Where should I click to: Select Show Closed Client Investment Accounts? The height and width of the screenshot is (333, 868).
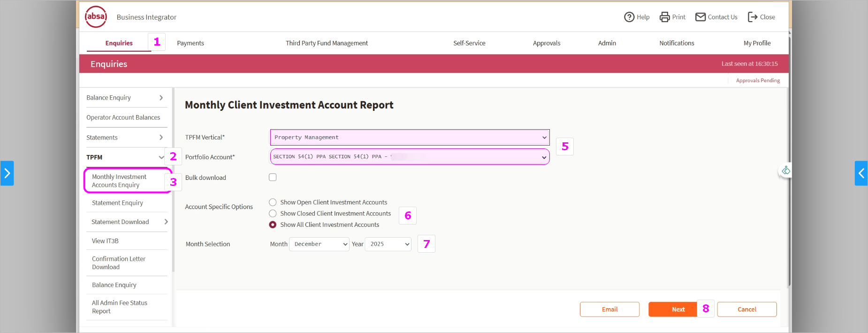coord(273,214)
